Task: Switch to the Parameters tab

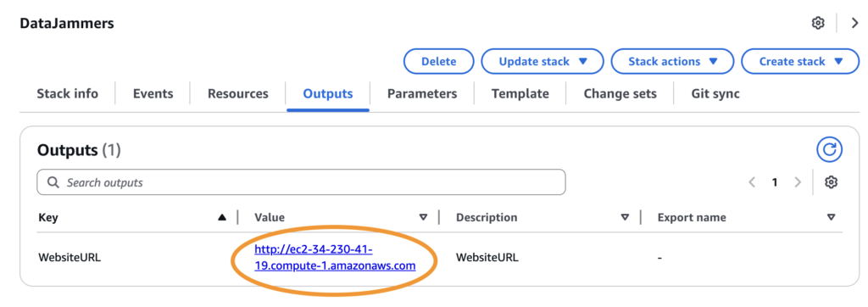Action: (422, 93)
